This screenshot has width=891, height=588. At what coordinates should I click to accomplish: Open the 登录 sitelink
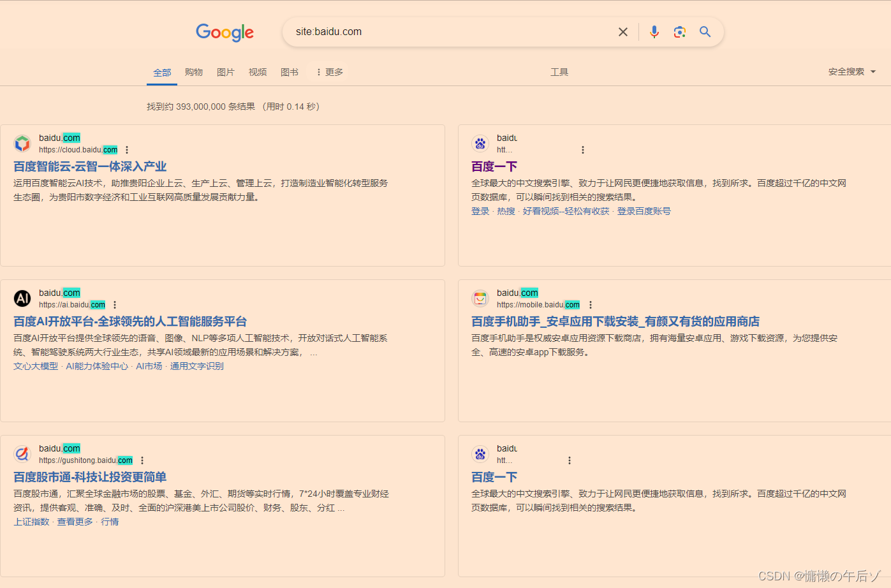pos(480,211)
